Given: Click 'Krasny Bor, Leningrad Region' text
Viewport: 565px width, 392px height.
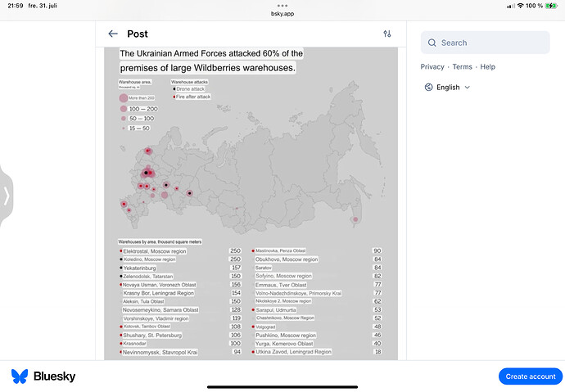Looking at the screenshot, I should [158, 293].
